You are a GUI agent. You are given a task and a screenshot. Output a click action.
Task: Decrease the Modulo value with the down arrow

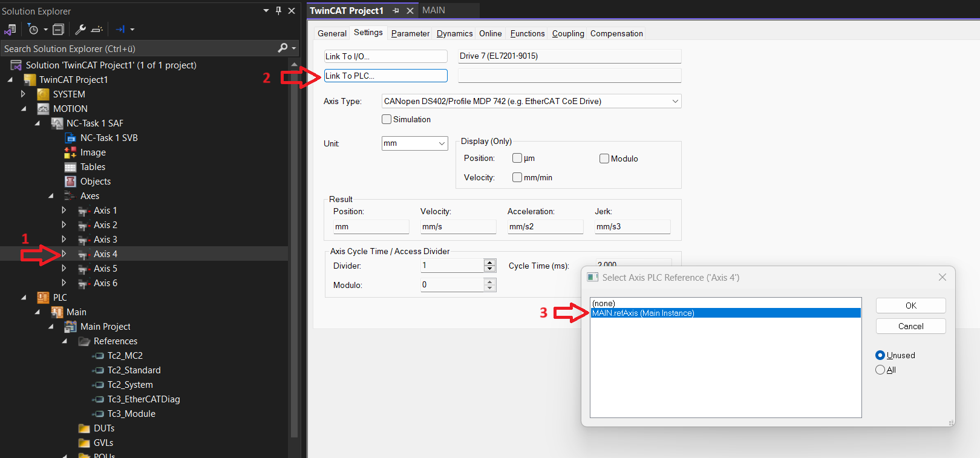(490, 288)
